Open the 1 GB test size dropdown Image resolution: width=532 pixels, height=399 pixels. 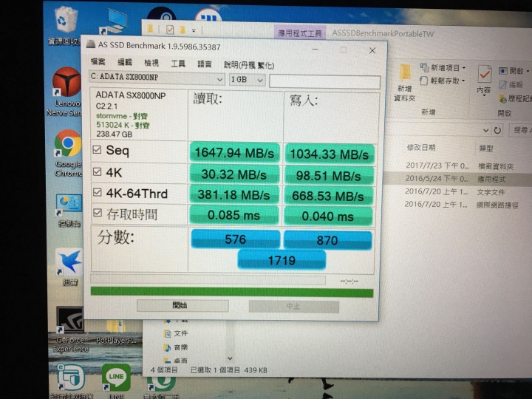[247, 80]
